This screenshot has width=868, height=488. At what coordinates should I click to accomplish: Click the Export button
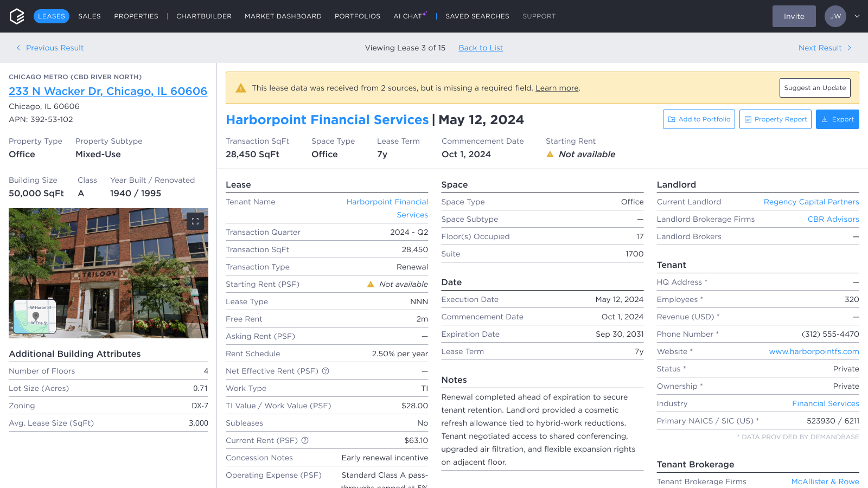[x=838, y=119]
